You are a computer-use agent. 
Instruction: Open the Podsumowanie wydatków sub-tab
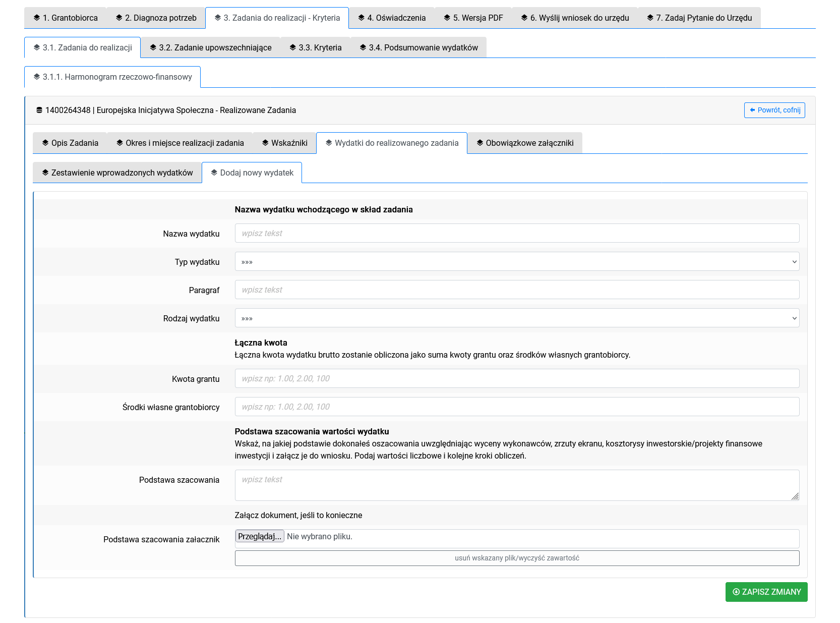click(418, 47)
